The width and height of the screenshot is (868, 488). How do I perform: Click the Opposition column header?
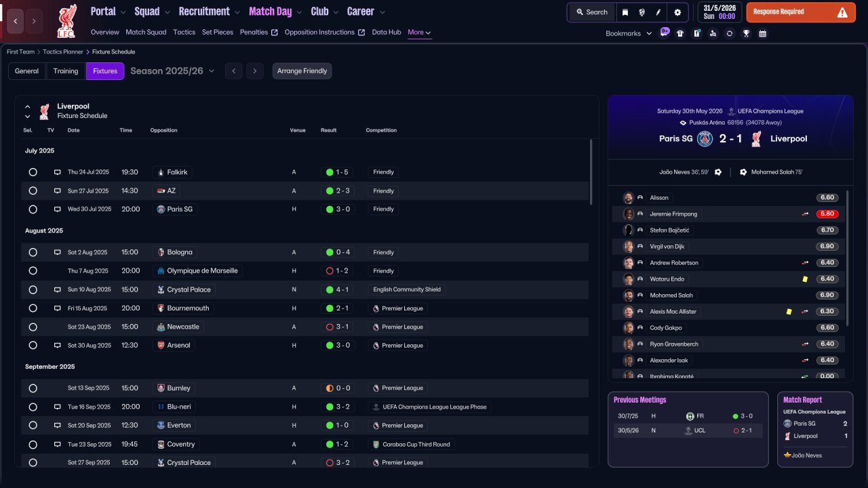coord(164,130)
